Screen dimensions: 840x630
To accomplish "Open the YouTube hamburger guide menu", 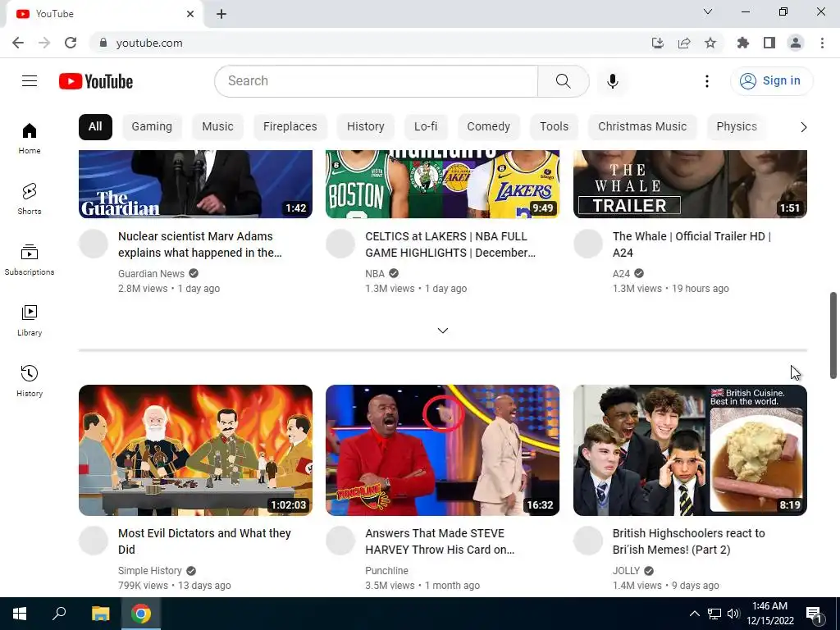I will (30, 81).
